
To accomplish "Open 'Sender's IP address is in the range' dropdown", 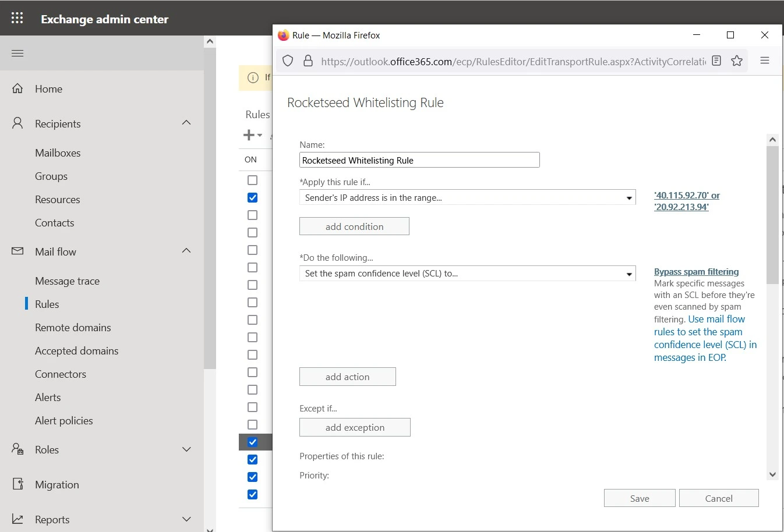I will 467,198.
